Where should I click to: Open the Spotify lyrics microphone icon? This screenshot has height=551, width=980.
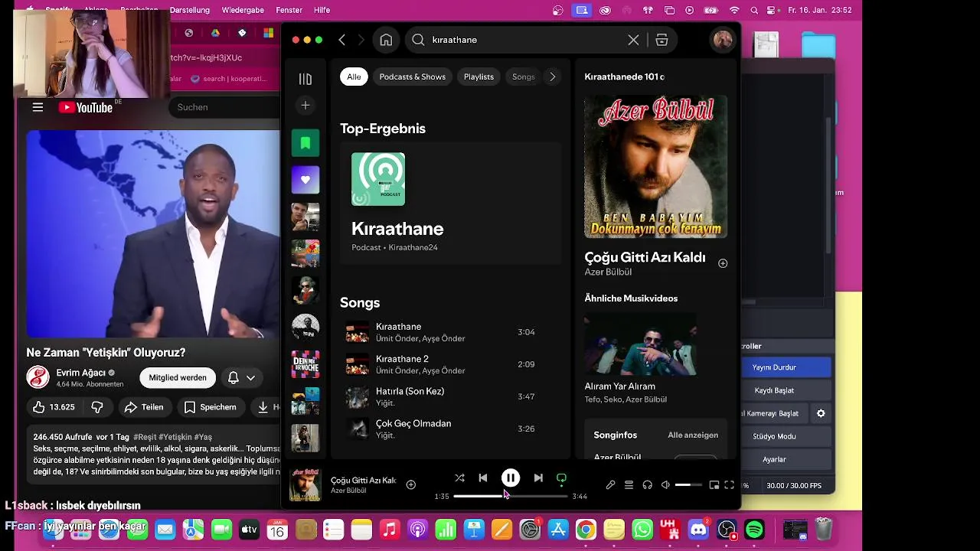[x=610, y=485]
